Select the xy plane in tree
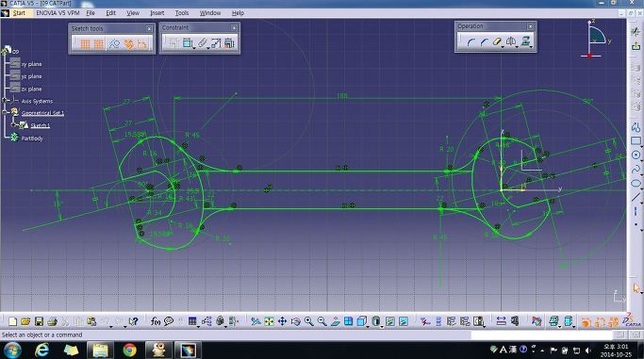 31,64
